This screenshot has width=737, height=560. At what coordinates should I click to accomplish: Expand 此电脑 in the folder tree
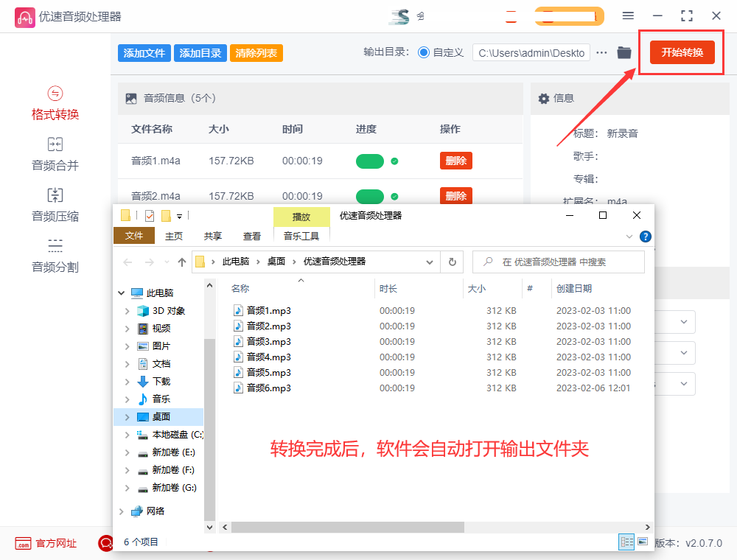pos(121,292)
